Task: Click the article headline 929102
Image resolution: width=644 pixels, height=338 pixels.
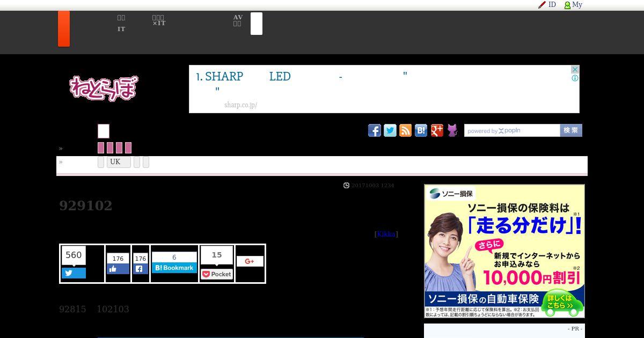Action: click(x=86, y=206)
